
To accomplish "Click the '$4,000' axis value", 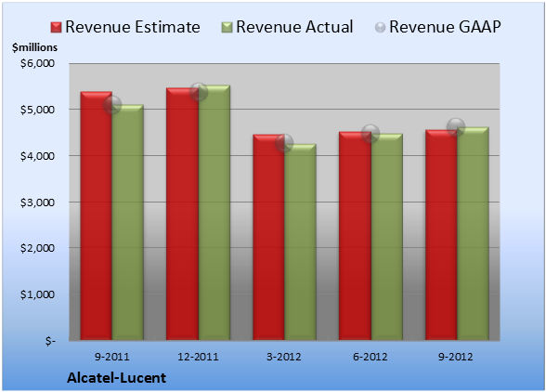I will pyautogui.click(x=37, y=156).
